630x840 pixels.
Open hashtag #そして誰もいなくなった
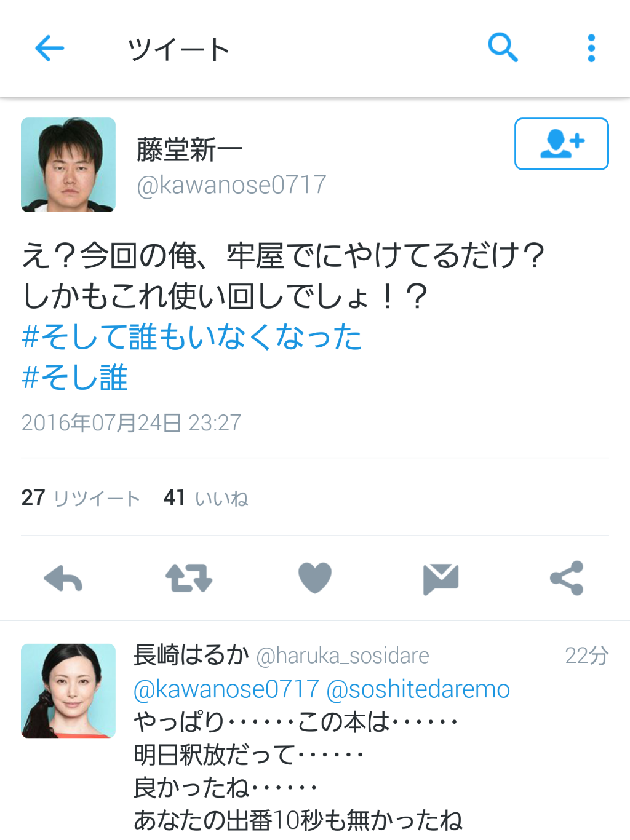tap(191, 337)
